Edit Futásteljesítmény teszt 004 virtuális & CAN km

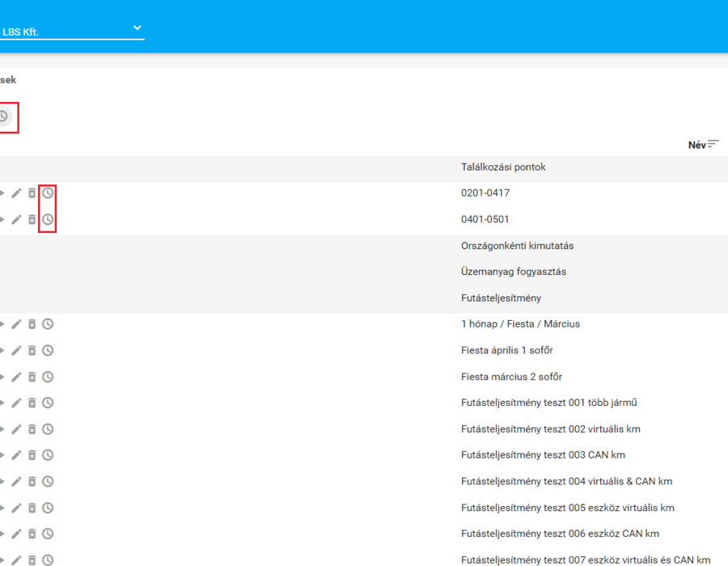tap(16, 482)
